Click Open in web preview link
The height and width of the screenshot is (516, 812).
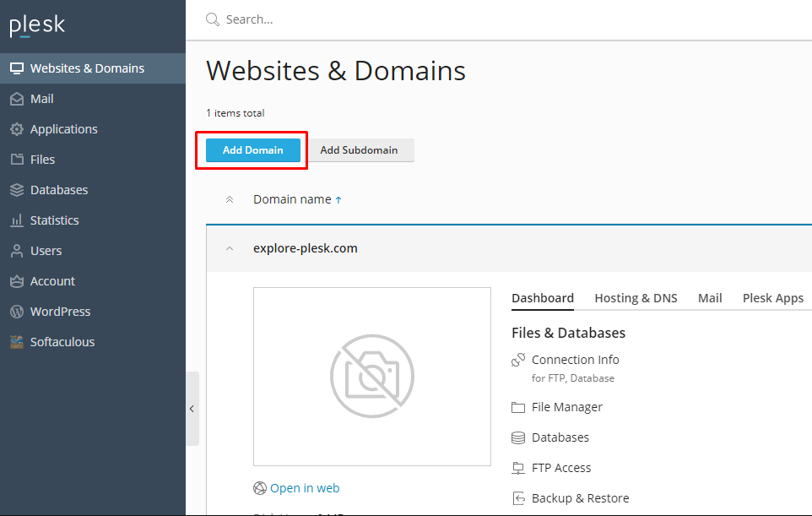305,488
